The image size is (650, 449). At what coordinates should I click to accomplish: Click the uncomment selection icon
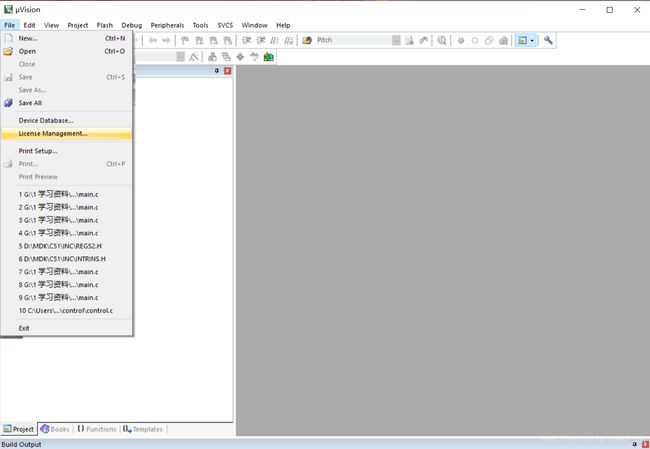[289, 40]
